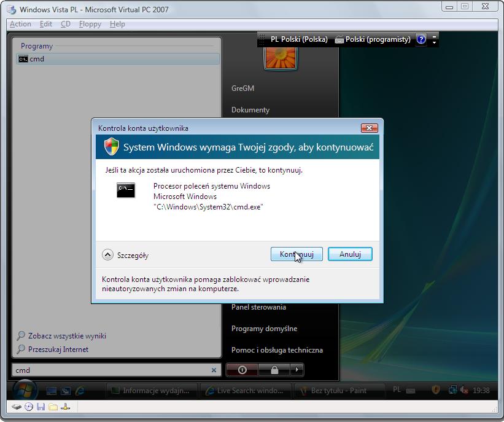
Task: Open GreGM user folder
Action: click(x=242, y=88)
